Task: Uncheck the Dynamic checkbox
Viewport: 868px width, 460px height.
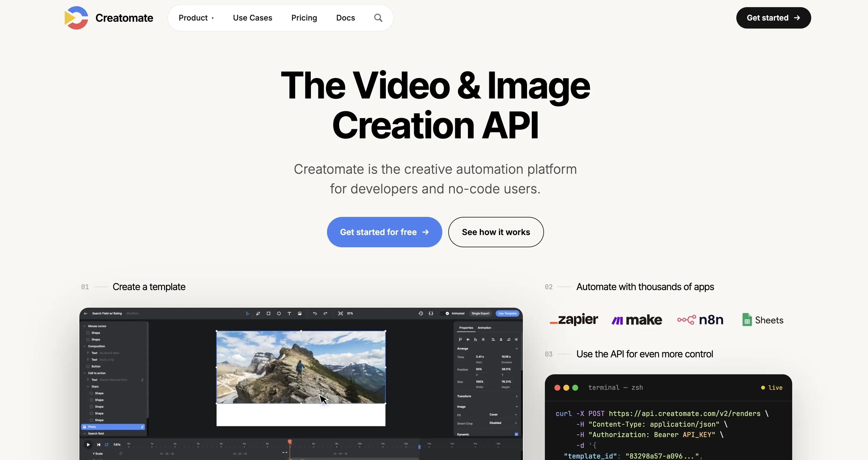Action: tap(516, 434)
